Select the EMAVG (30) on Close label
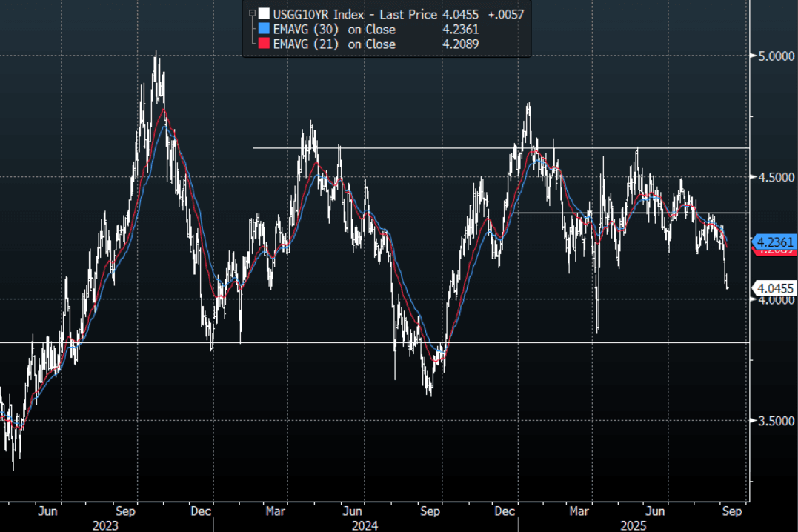This screenshot has height=532, width=798. coord(334,30)
